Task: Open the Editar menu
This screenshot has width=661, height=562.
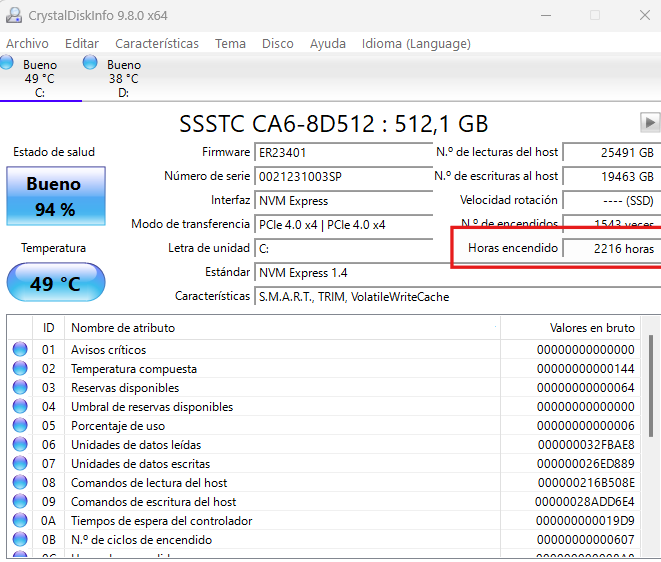Action: pyautogui.click(x=82, y=43)
